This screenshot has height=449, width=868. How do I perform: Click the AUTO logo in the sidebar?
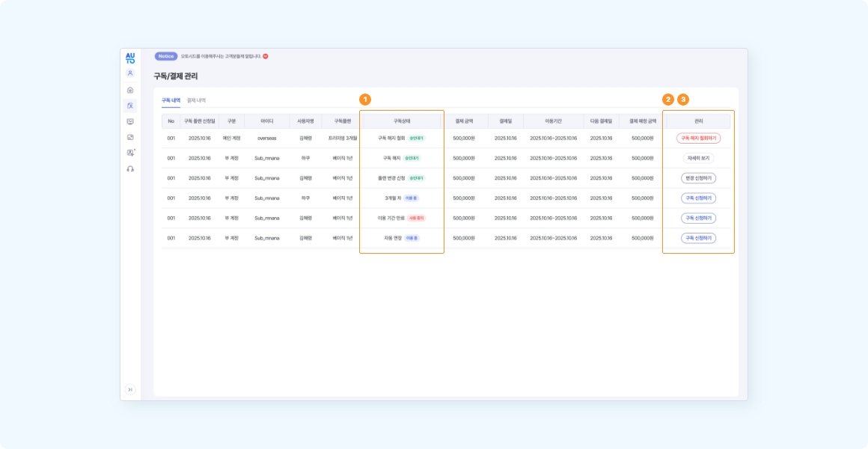[x=130, y=58]
